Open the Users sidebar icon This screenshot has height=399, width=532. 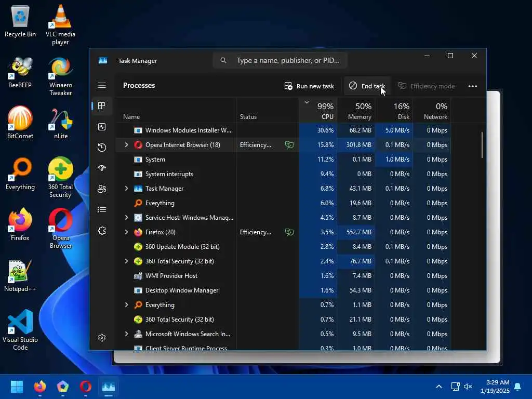point(102,189)
